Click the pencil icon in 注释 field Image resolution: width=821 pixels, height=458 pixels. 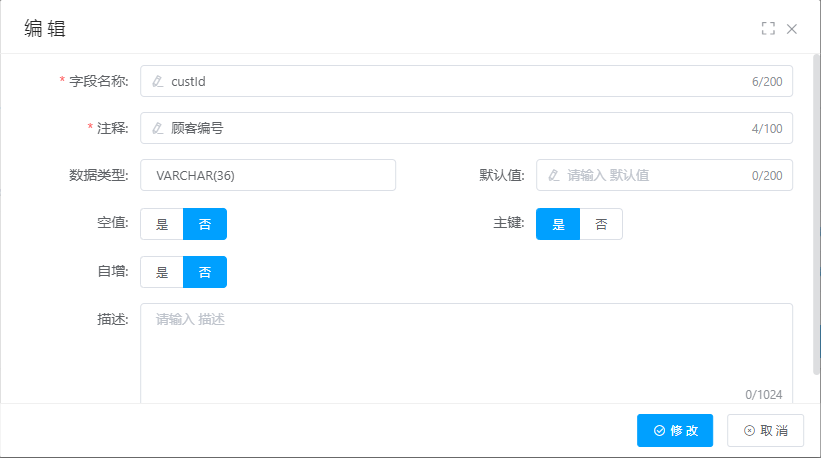coord(158,128)
